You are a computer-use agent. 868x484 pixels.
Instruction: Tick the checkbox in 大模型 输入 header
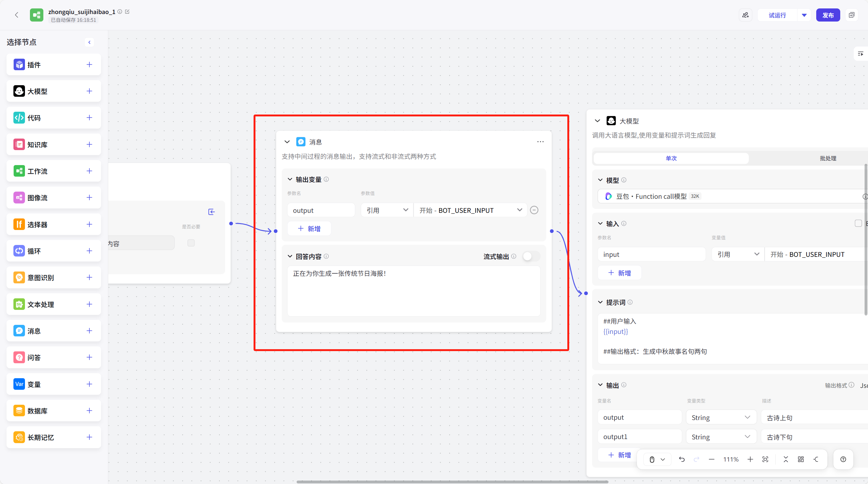click(858, 223)
